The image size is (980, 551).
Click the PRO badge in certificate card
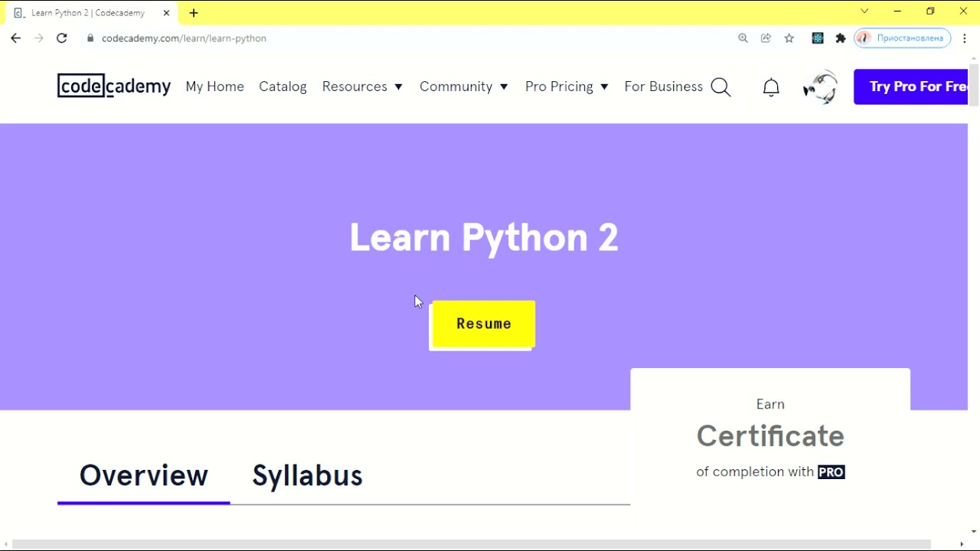click(x=831, y=472)
